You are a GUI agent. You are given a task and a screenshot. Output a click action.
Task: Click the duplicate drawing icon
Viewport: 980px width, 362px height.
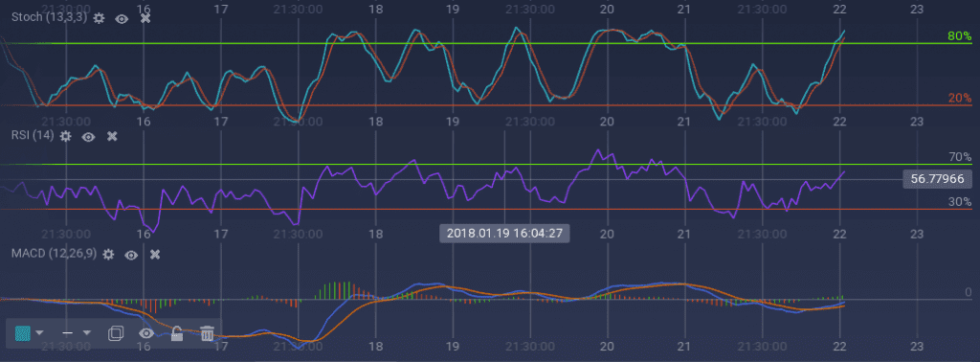pos(116,333)
